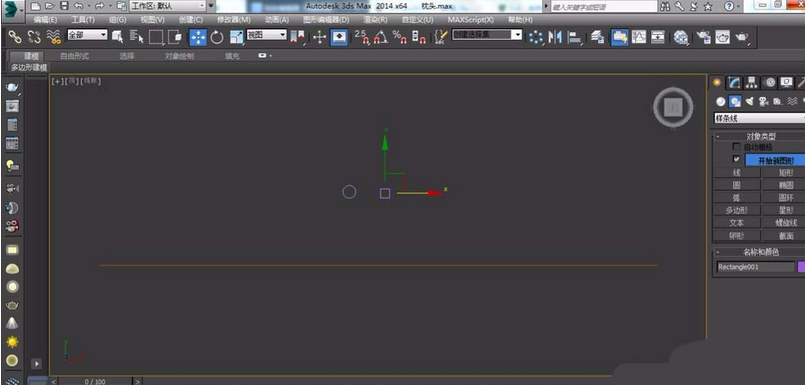Toggle the Graphite Ribbon icon
Viewport: 805px width, 385px height.
coord(620,37)
